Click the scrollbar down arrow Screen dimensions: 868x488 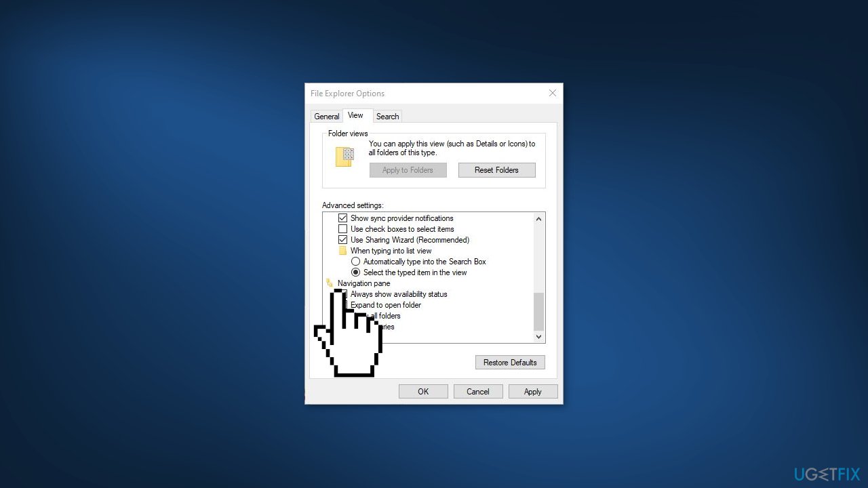pyautogui.click(x=538, y=336)
